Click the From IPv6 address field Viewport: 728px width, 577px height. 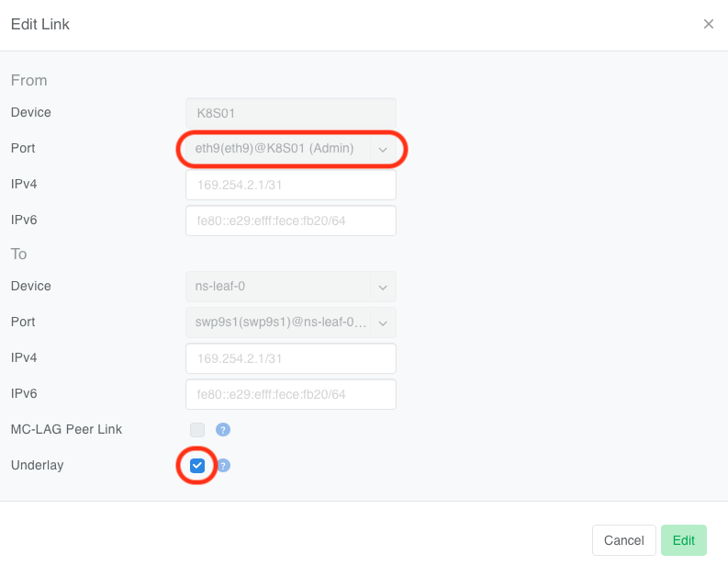point(290,221)
